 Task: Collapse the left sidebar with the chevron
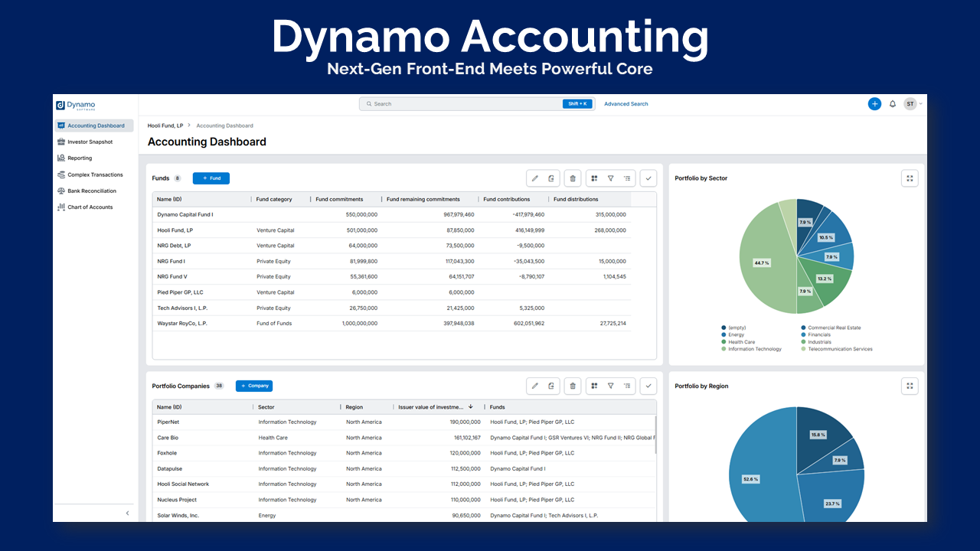point(127,513)
